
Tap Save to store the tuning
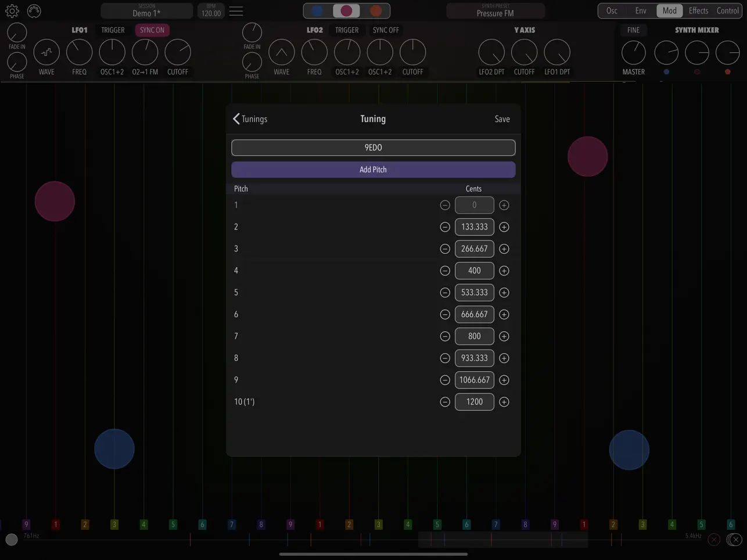502,119
